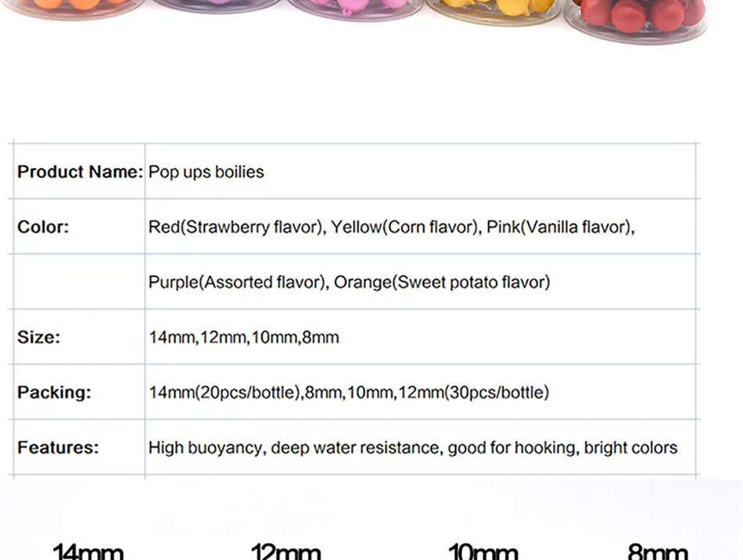Click the "Orange(Sweet potato flavor)" text
The image size is (743, 560).
[442, 282]
